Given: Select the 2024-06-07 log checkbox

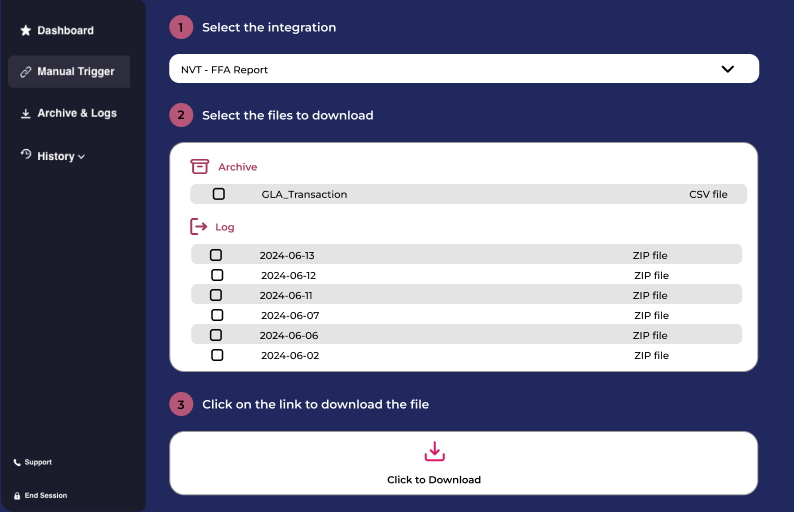Looking at the screenshot, I should (x=217, y=315).
